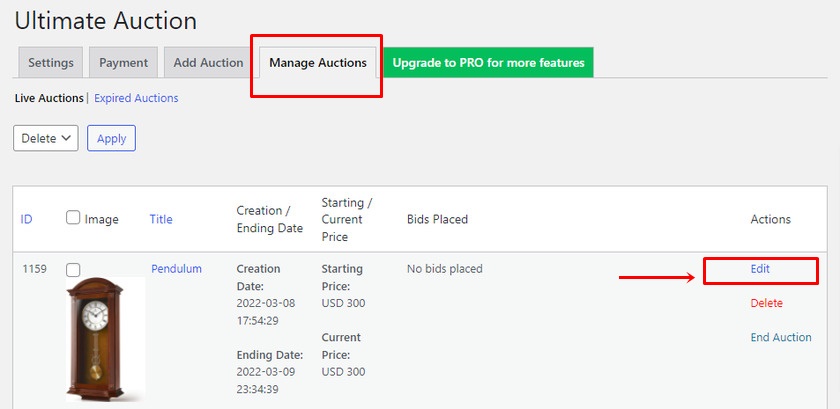The image size is (840, 409).
Task: Expand the Delete bulk action dropdown
Action: (46, 138)
